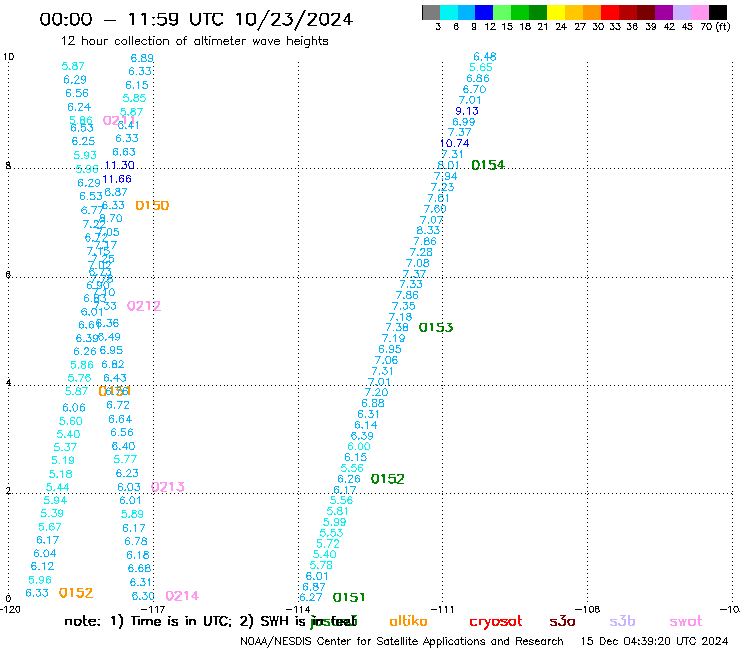740x650 pixels.
Task: Click the orange 0150 track time label
Action: point(152,206)
